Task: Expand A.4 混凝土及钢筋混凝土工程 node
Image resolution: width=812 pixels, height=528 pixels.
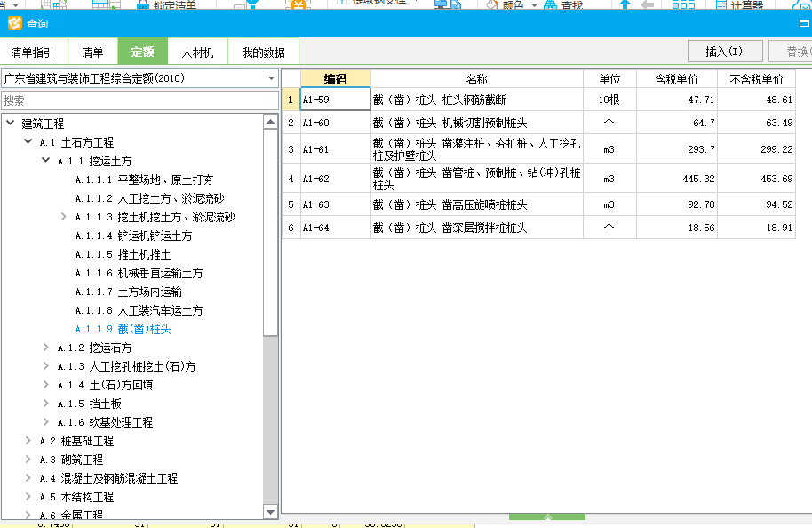Action: [28, 477]
